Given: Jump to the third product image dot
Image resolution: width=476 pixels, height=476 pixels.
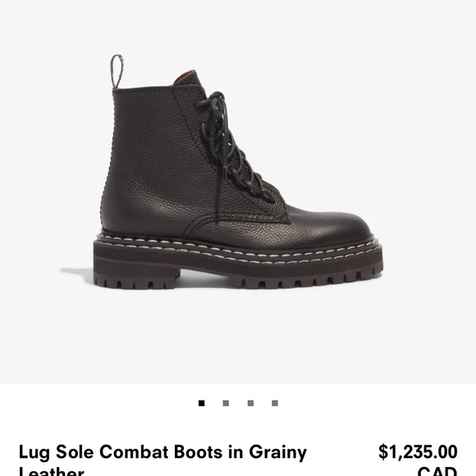Looking at the screenshot, I should [250, 403].
